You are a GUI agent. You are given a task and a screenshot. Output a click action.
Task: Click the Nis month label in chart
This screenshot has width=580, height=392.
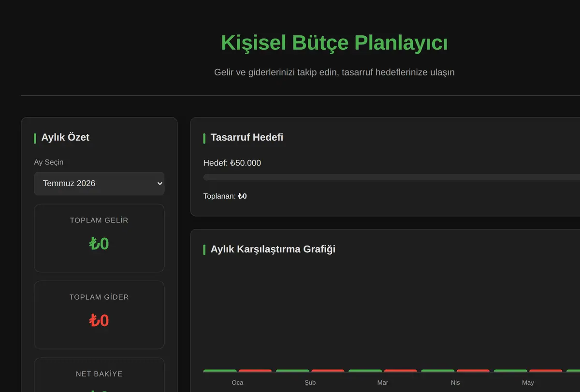(x=455, y=382)
